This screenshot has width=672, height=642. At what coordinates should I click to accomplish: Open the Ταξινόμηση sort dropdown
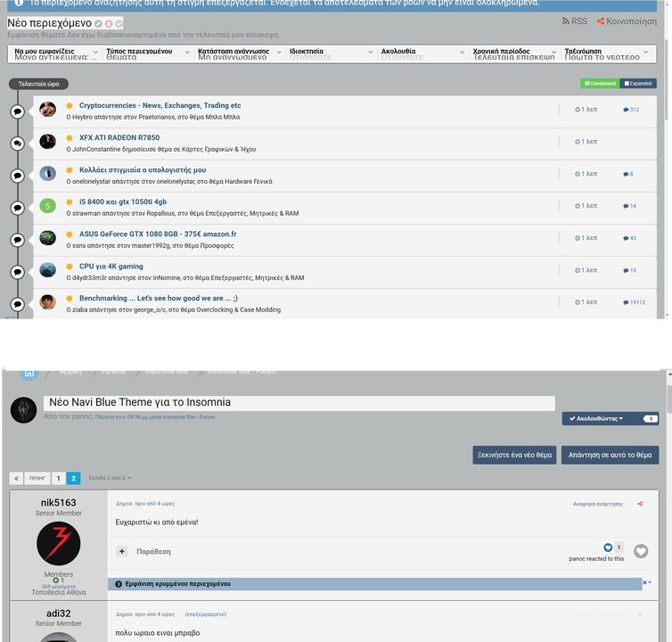[x=606, y=53]
